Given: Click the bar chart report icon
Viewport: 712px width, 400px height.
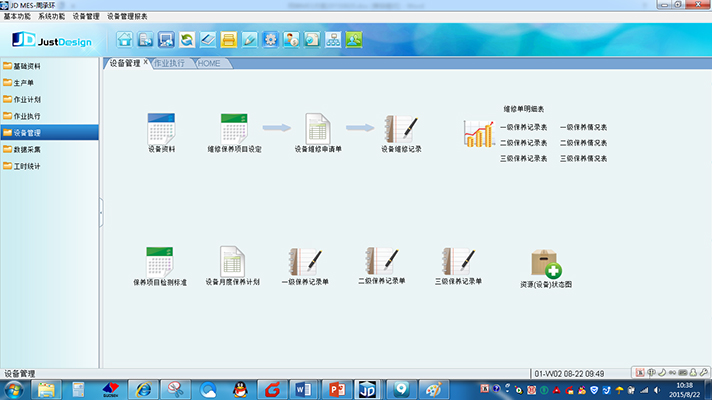Looking at the screenshot, I should 478,133.
